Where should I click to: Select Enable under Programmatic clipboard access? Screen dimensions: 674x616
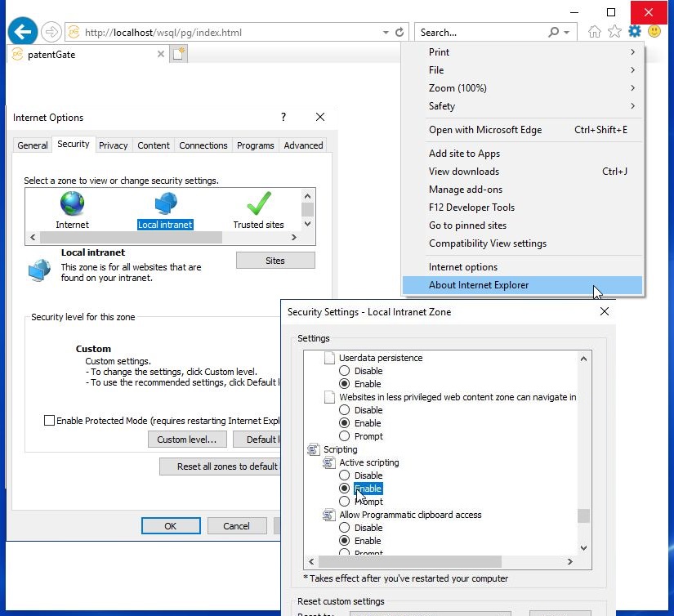(x=344, y=540)
